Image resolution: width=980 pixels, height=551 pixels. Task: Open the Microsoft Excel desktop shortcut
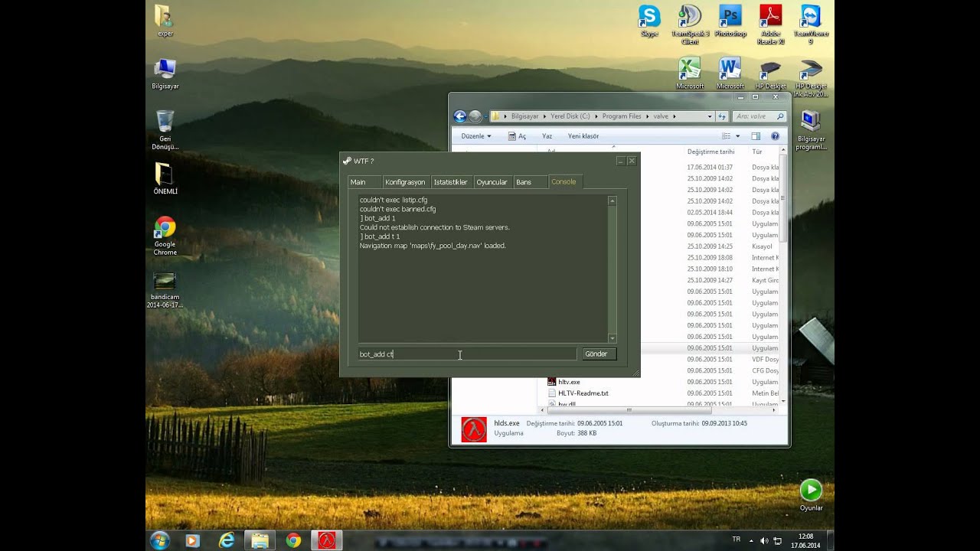click(690, 73)
